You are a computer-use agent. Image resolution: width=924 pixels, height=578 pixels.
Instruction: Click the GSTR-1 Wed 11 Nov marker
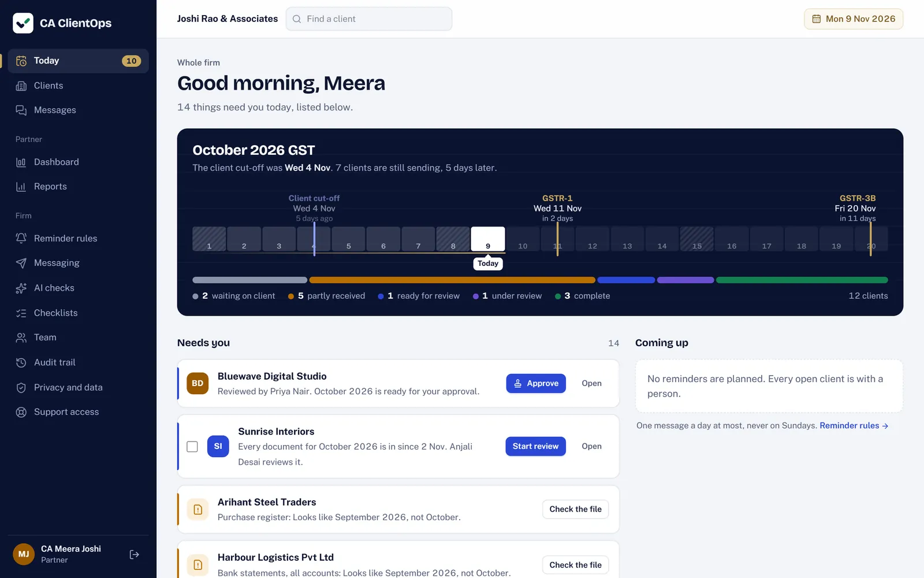557,208
